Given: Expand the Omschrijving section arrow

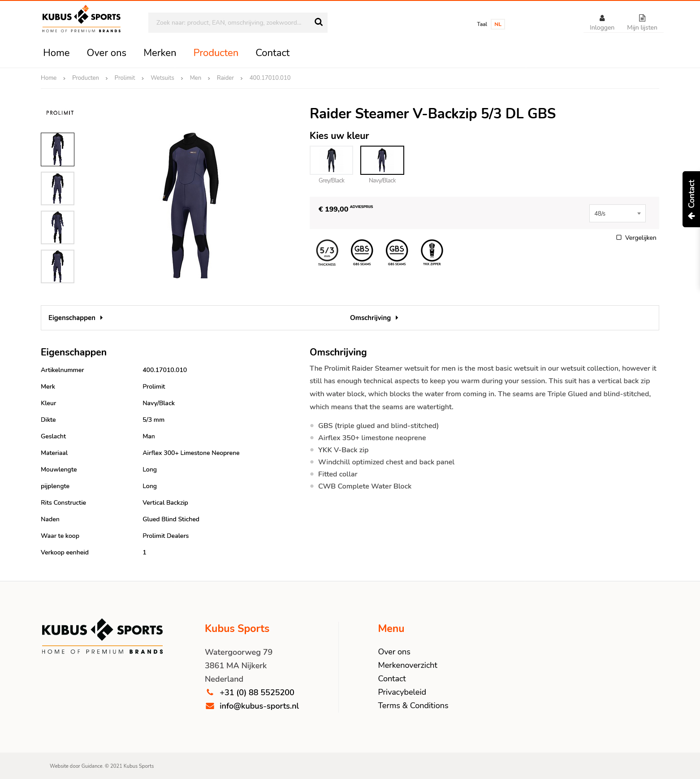Looking at the screenshot, I should coord(397,318).
